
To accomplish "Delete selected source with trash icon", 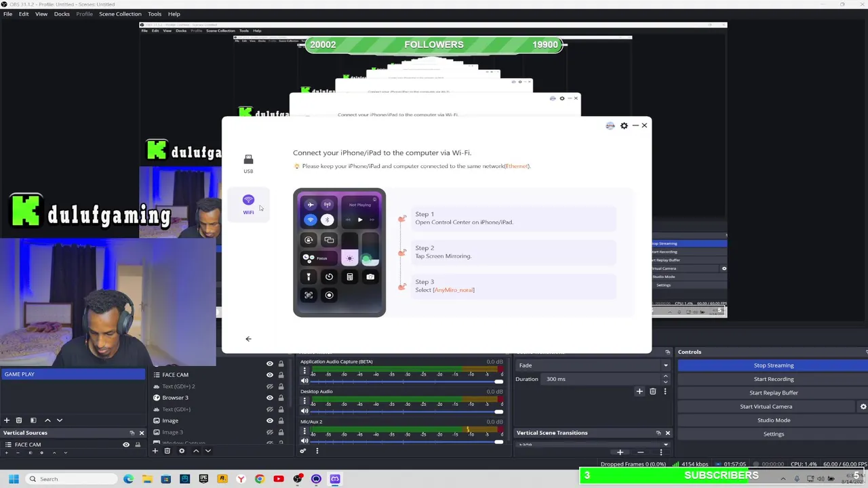I will coord(167,451).
